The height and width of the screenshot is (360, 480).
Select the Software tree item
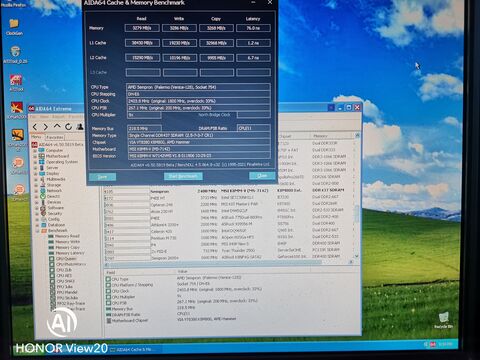(55, 208)
